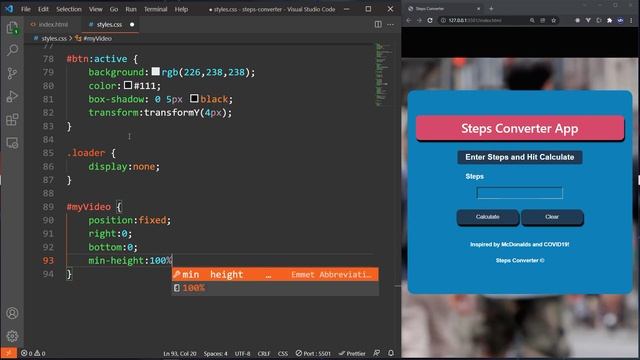The image size is (640, 360).
Task: Open the Run and Debug view
Action: pyautogui.click(x=12, y=97)
